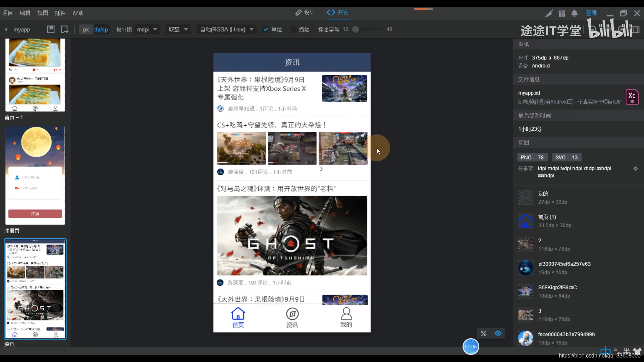The width and height of the screenshot is (644, 362).
Task: Click the pencil icon of 设计 tab
Action: [298, 12]
